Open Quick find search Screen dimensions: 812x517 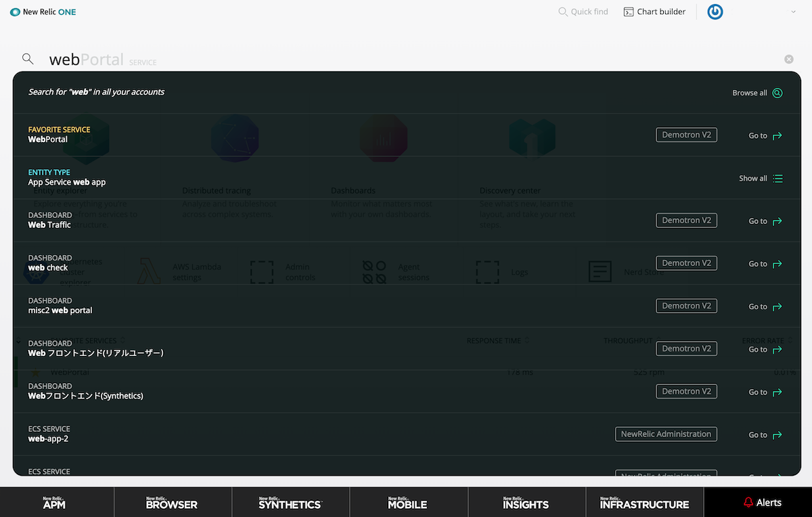click(583, 12)
